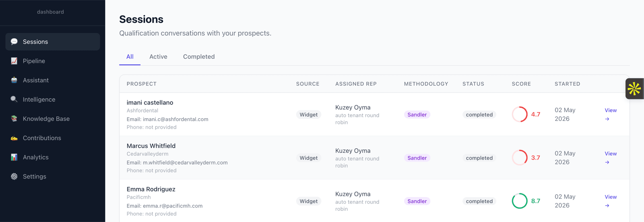The height and width of the screenshot is (222, 644).
Task: Click Kuzey Oyma rep in Emma Rodriguez row
Action: tap(353, 194)
